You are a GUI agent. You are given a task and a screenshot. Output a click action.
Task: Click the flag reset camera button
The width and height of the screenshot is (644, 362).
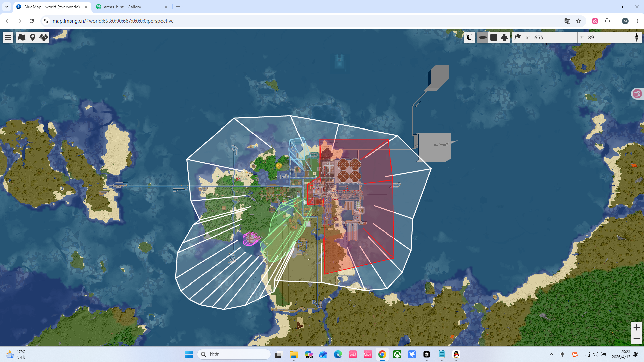click(x=518, y=37)
